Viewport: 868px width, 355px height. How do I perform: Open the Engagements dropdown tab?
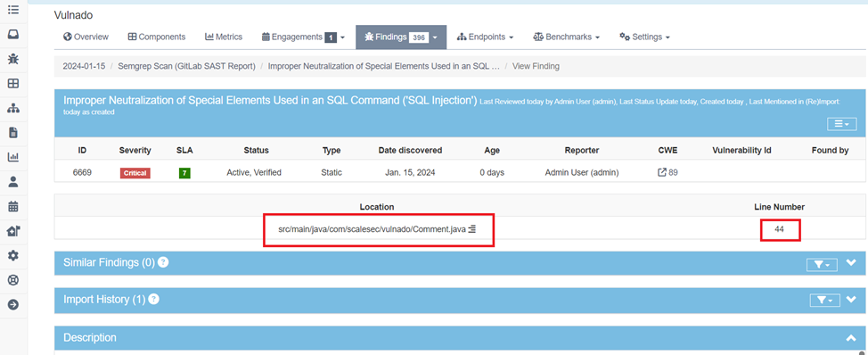point(303,37)
